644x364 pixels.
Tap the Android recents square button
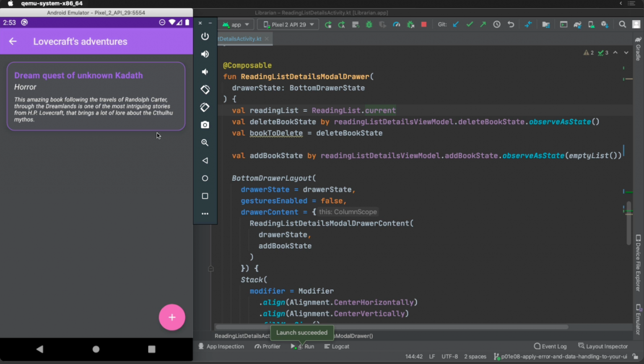(152, 349)
